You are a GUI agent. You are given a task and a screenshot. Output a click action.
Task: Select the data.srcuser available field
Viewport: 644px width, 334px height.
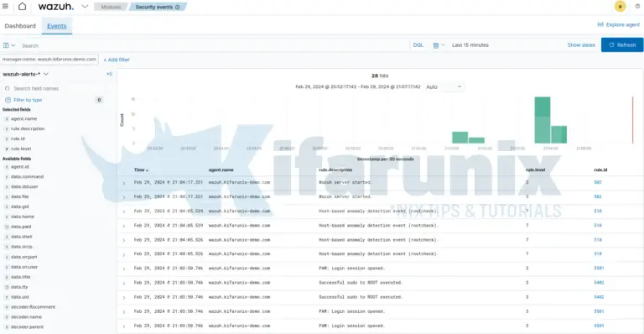[24, 267]
